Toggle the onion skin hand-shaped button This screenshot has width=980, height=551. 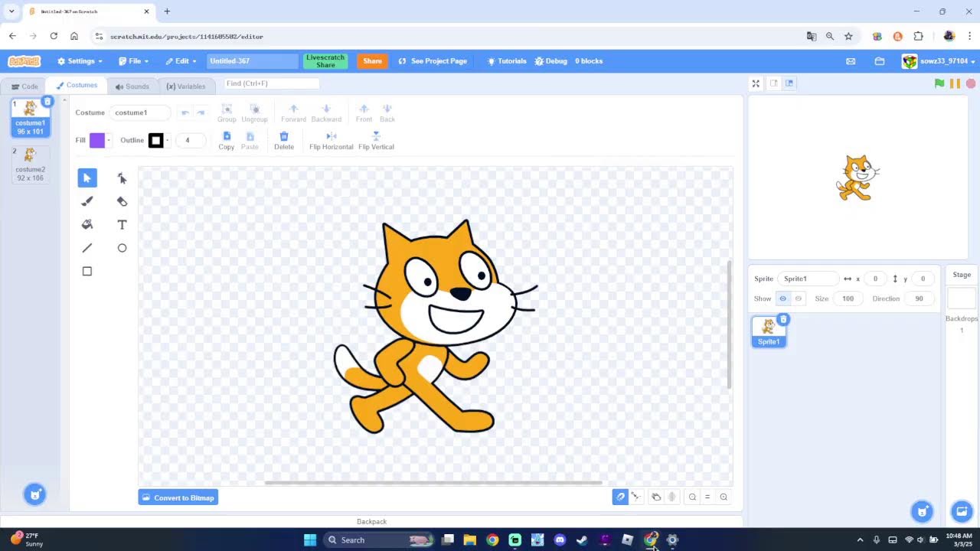click(656, 497)
